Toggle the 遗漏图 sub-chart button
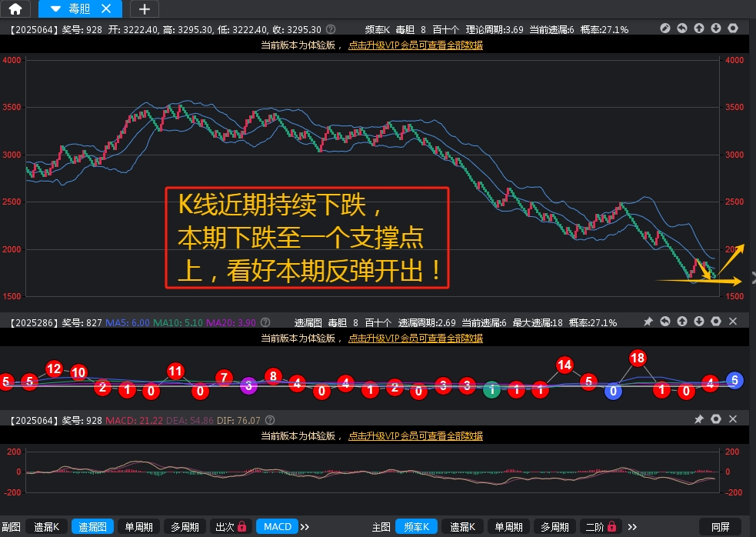Screen dimensions: 756x537 [93, 526]
